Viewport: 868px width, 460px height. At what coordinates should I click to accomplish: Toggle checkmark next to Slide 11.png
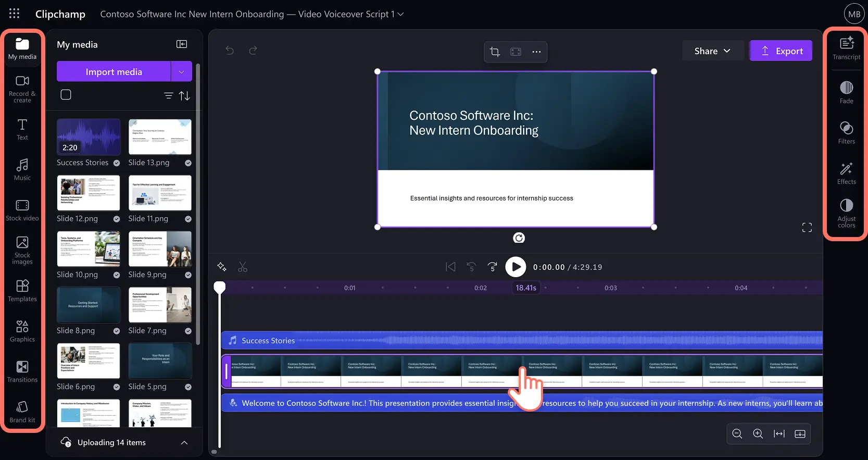188,219
